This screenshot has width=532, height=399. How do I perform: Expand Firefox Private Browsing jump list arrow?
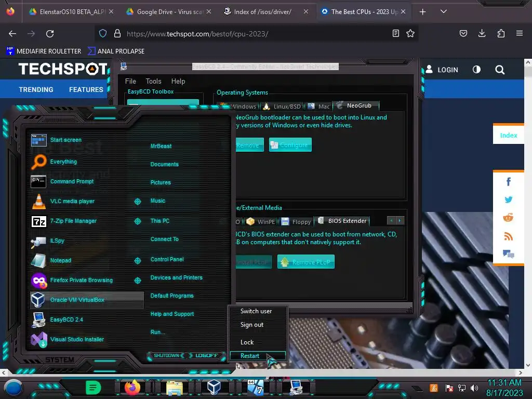[x=137, y=280]
